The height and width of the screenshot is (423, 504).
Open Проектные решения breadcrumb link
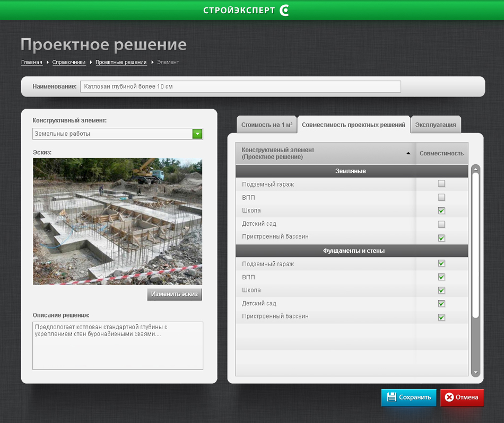coord(121,63)
